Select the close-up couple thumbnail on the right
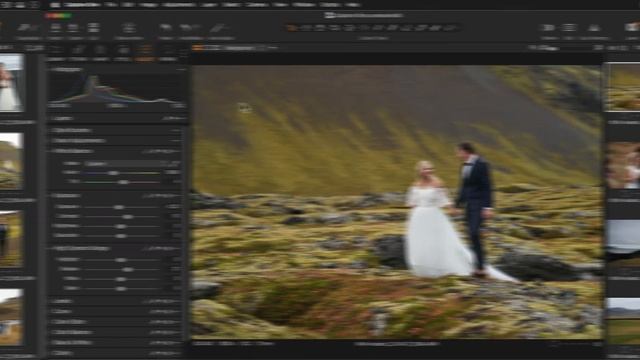The width and height of the screenshot is (640, 360). pyautogui.click(x=623, y=165)
